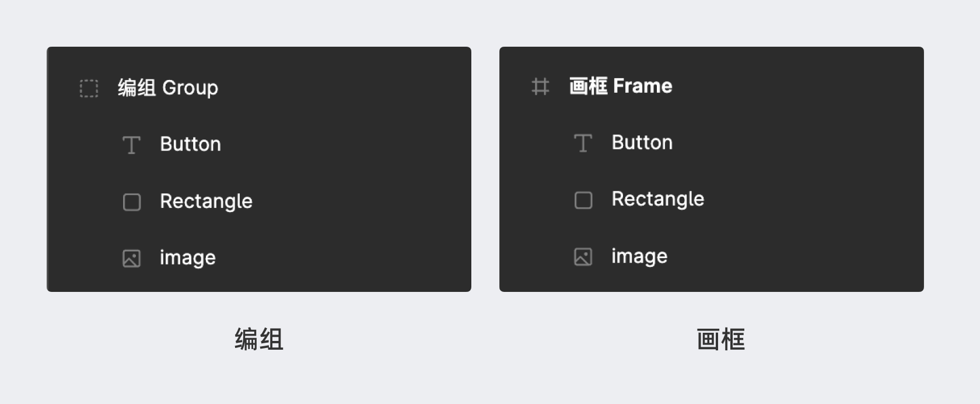Click the 编组 caption below left panel

point(258,339)
